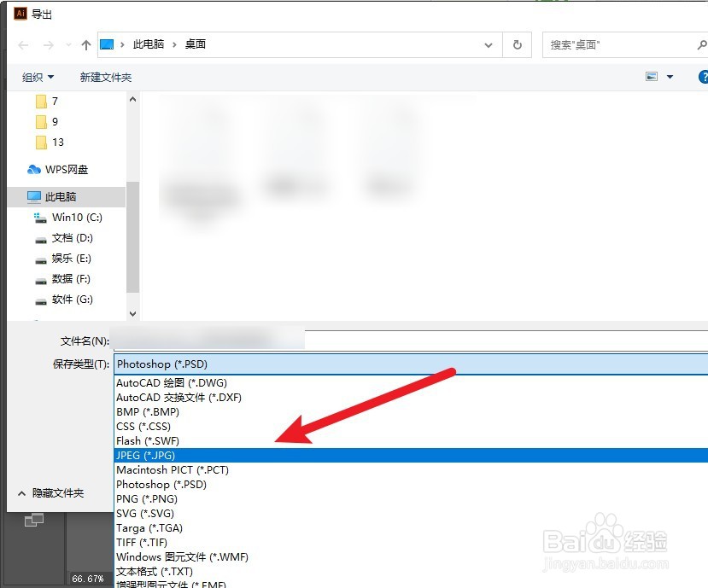
Task: Select 桌面 in the address path
Action: pos(196,44)
